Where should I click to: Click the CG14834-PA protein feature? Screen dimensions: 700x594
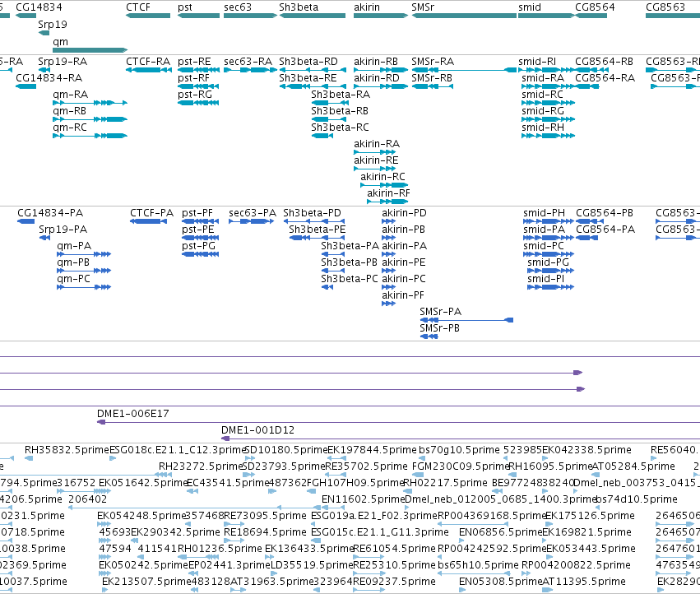click(x=25, y=221)
